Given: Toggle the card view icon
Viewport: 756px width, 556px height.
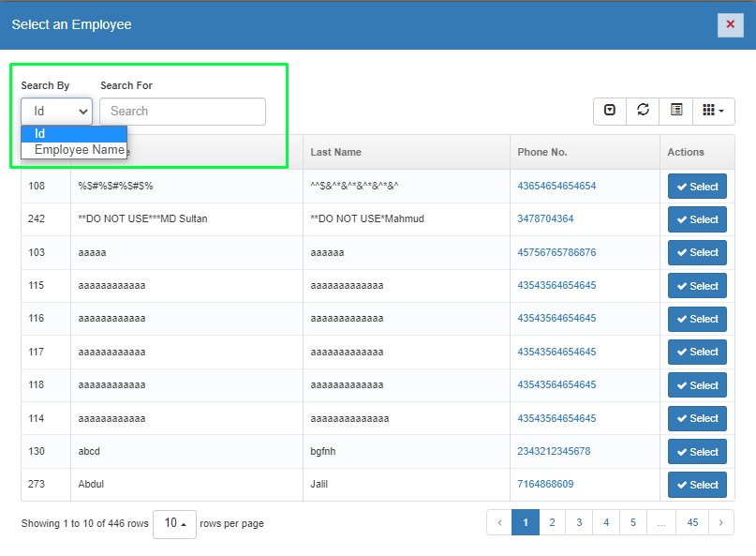Looking at the screenshot, I should (x=676, y=111).
